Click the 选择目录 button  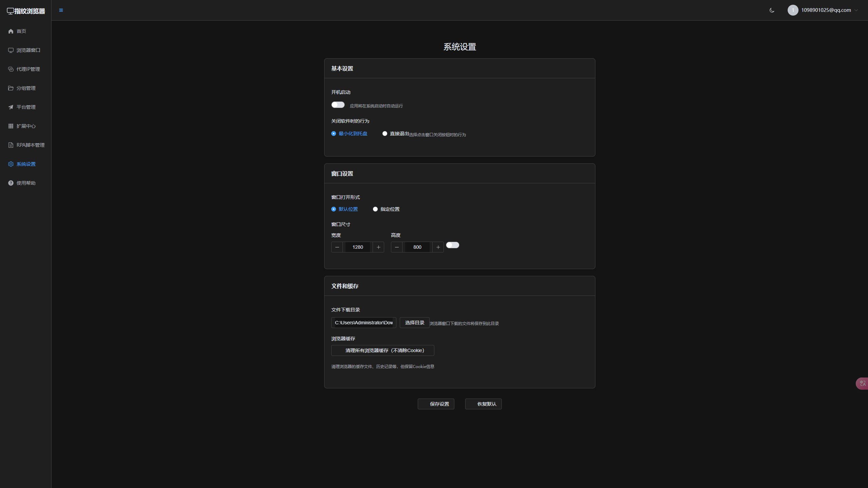point(414,323)
